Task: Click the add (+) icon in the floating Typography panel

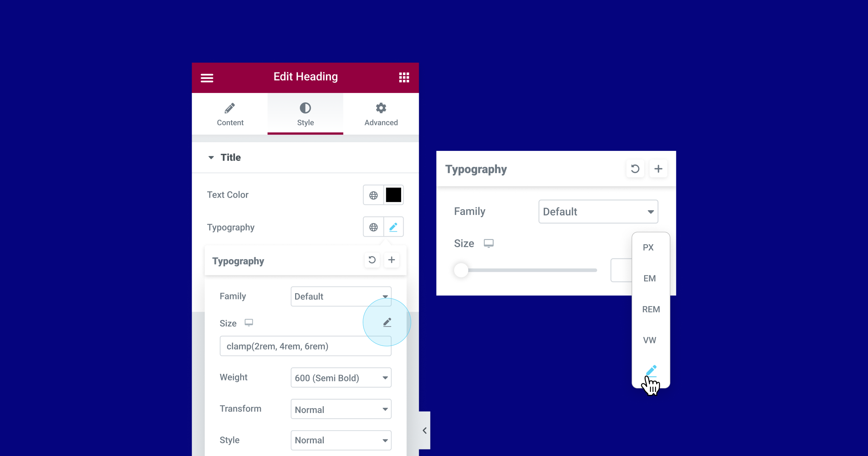Action: point(658,168)
